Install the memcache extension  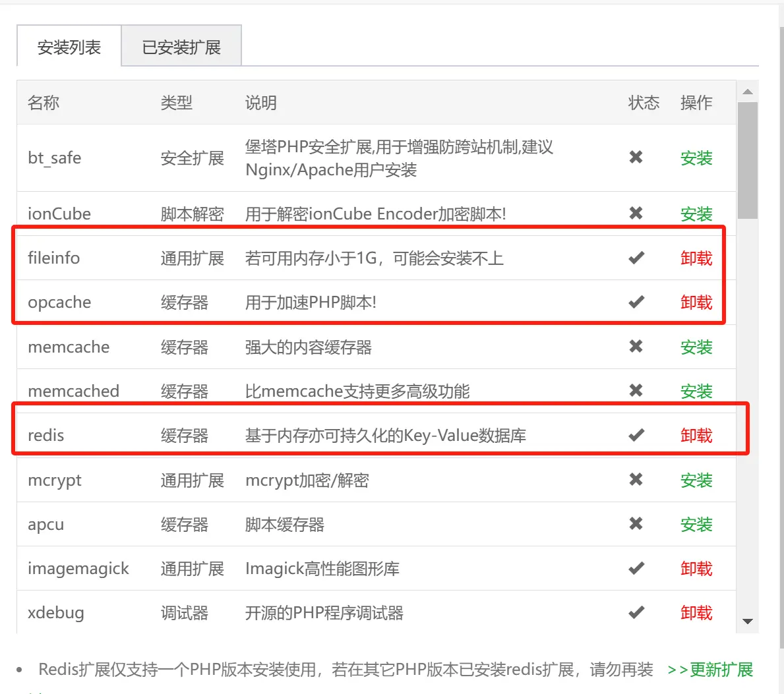click(696, 347)
